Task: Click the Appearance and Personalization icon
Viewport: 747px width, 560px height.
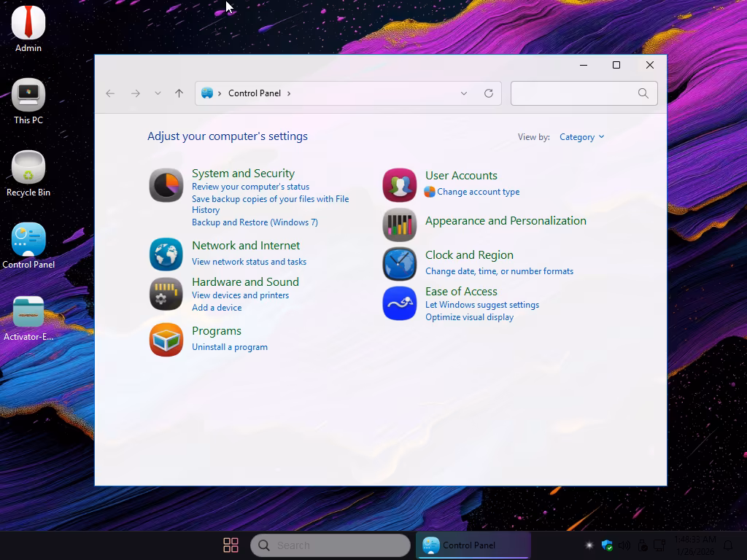Action: pos(399,225)
